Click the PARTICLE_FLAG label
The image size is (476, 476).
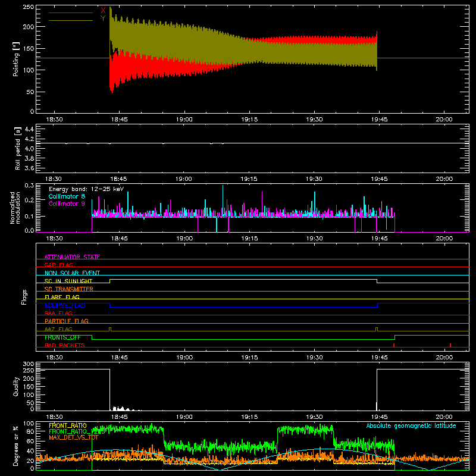click(x=67, y=321)
